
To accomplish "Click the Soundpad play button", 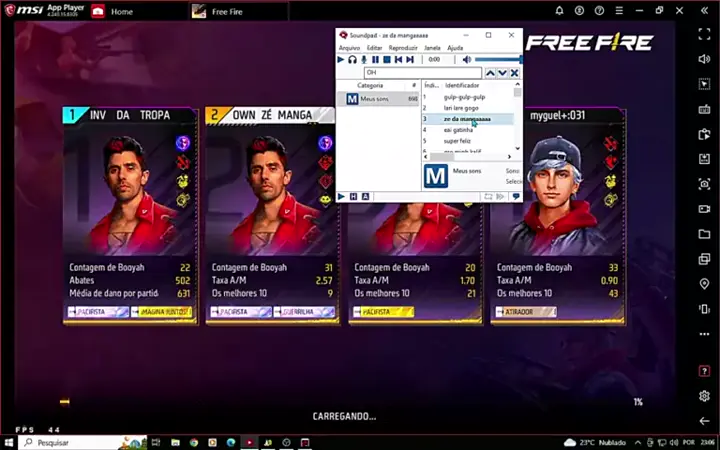I will 341,60.
